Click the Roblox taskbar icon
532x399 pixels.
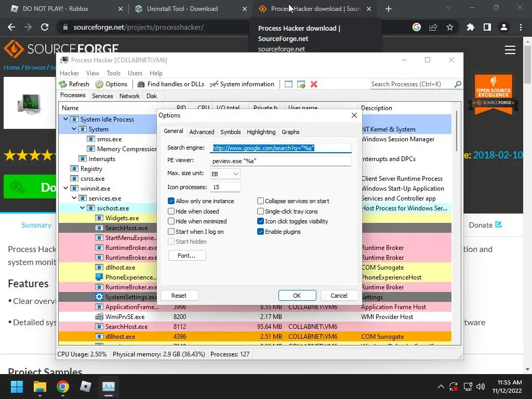(x=86, y=387)
